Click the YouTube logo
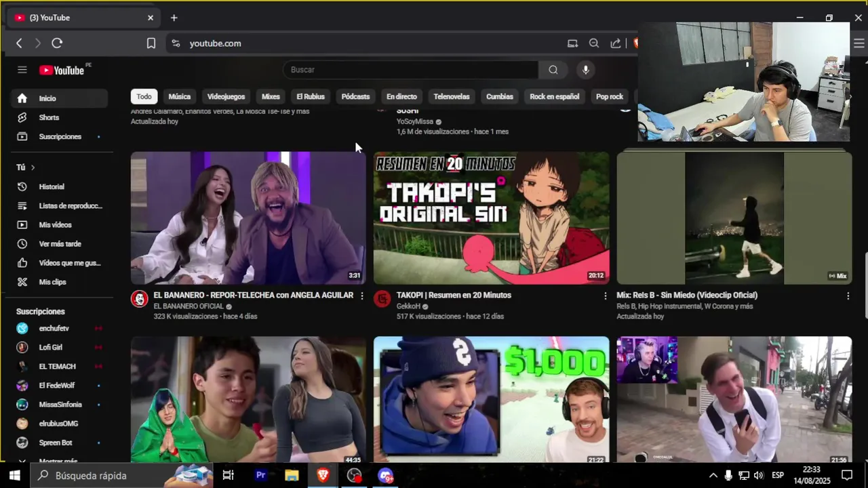 click(x=62, y=70)
